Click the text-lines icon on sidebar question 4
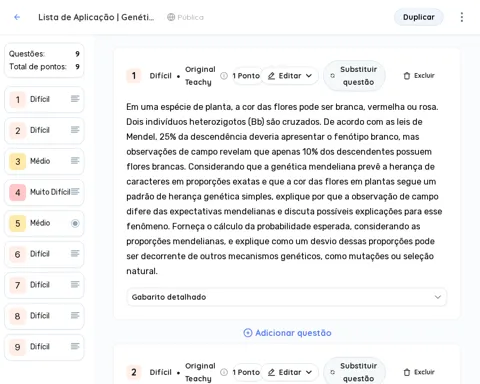The width and height of the screenshot is (480, 384). pos(75,192)
